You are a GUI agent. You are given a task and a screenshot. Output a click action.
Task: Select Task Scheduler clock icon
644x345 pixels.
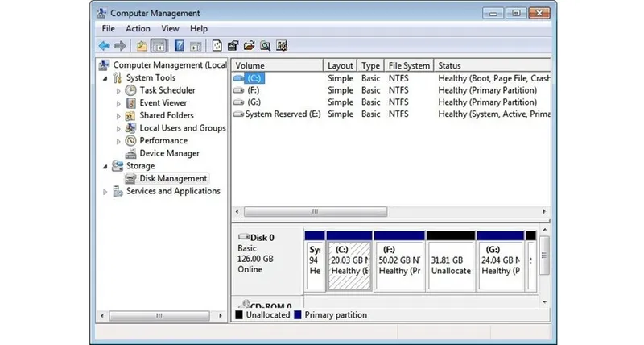[130, 90]
